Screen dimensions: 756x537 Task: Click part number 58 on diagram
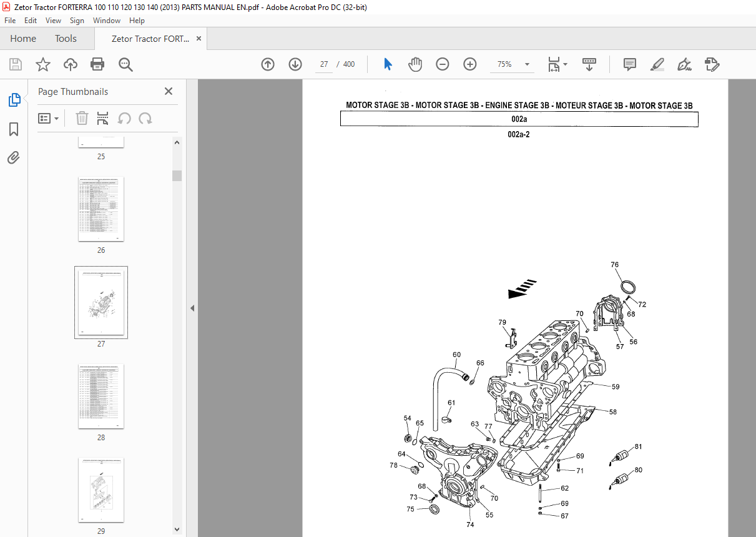pyautogui.click(x=613, y=411)
